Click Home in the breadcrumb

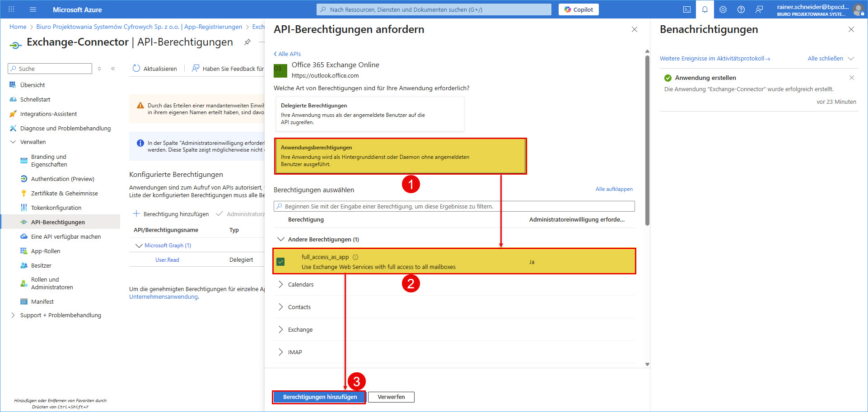pos(18,27)
